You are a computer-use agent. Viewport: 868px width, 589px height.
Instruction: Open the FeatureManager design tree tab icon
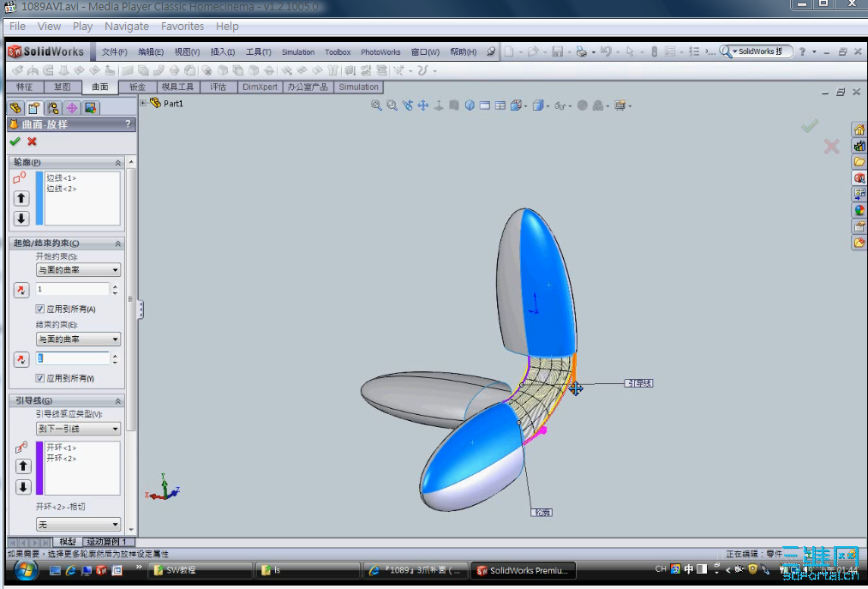click(x=15, y=107)
